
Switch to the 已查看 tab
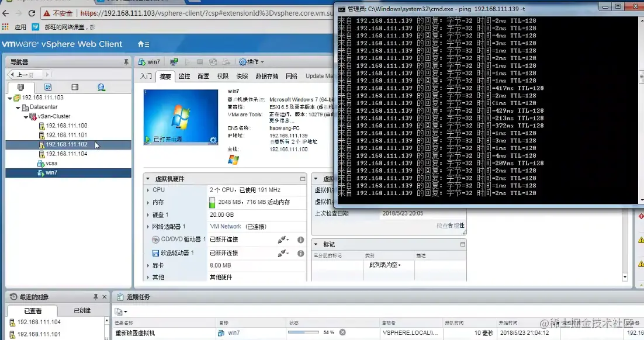pos(33,311)
